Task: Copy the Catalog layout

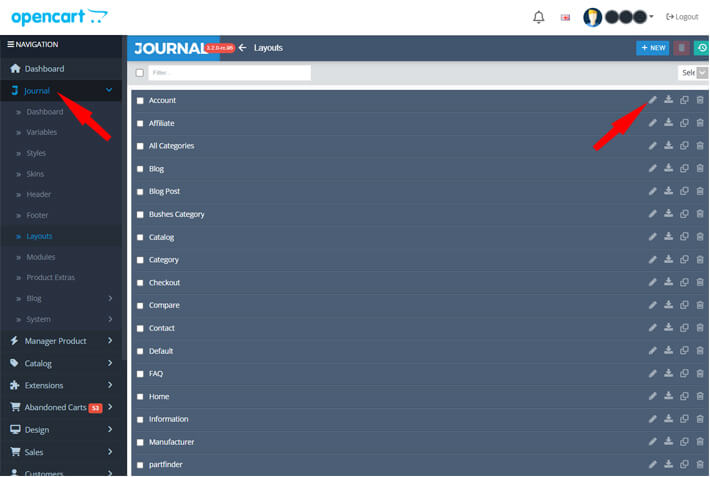Action: click(684, 236)
